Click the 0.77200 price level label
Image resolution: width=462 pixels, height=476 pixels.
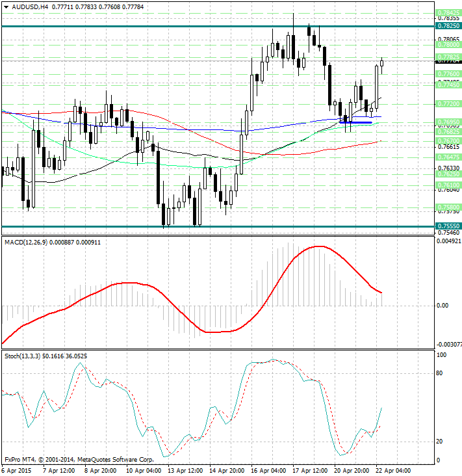pos(448,104)
